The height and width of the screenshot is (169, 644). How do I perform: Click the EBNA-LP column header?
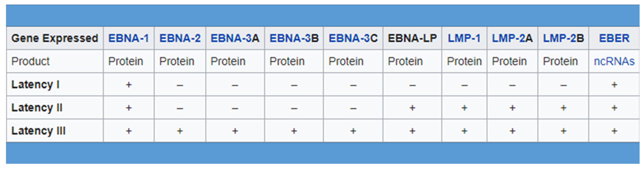(412, 38)
